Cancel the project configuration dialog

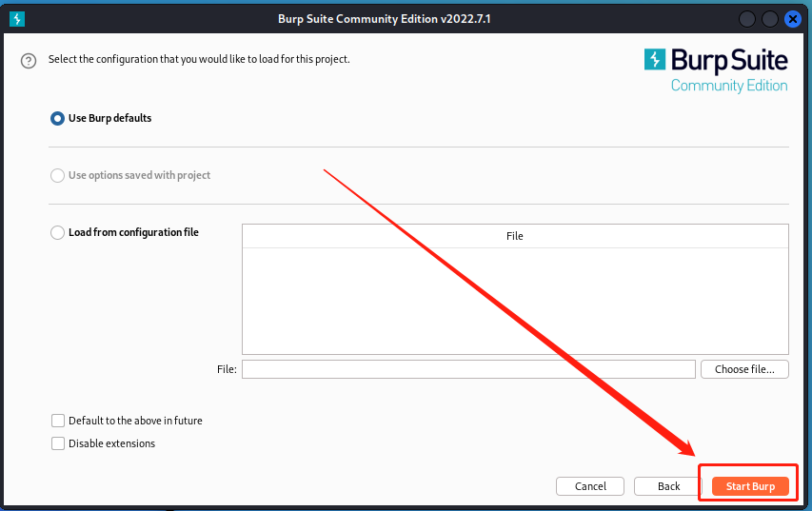(590, 486)
